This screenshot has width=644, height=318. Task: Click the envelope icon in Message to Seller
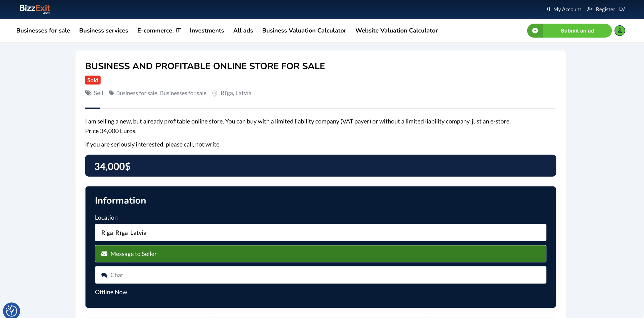click(104, 254)
